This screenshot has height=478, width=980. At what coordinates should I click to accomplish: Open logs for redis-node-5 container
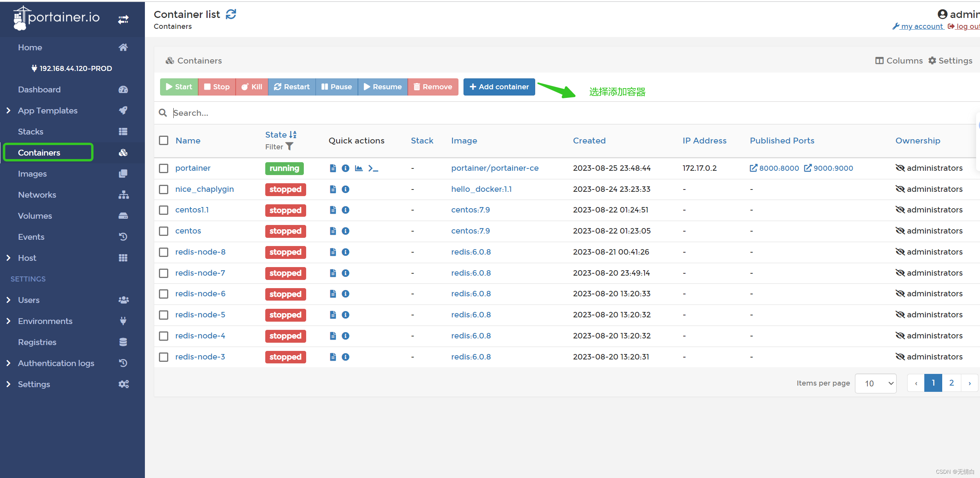tap(333, 315)
